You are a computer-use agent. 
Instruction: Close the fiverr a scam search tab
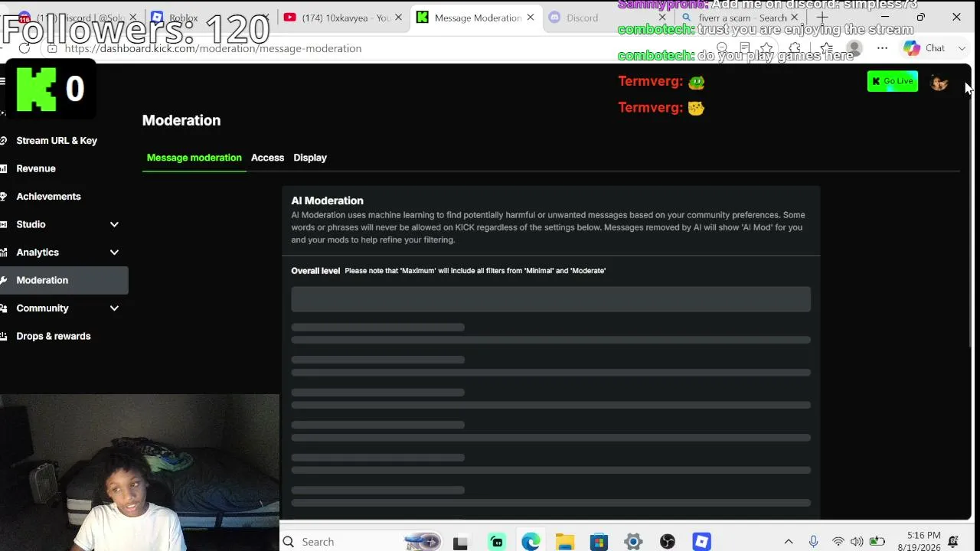794,18
